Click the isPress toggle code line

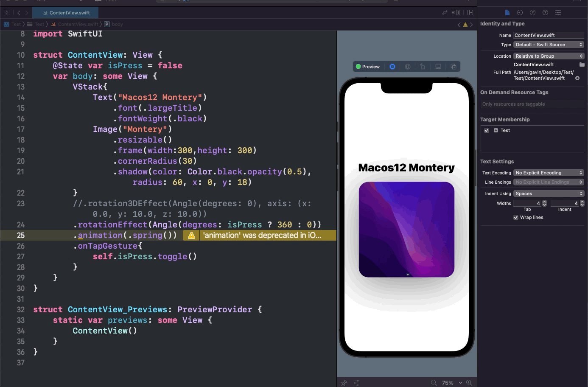pyautogui.click(x=145, y=257)
